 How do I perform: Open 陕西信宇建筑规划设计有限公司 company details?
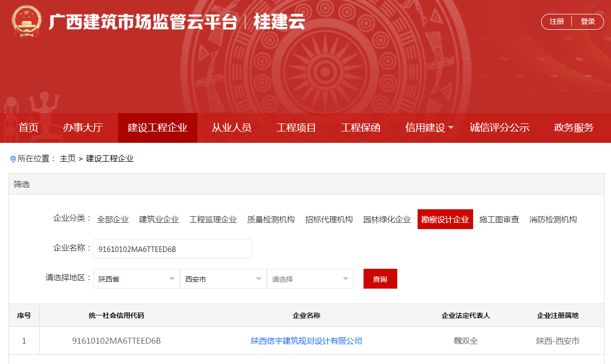pyautogui.click(x=305, y=341)
